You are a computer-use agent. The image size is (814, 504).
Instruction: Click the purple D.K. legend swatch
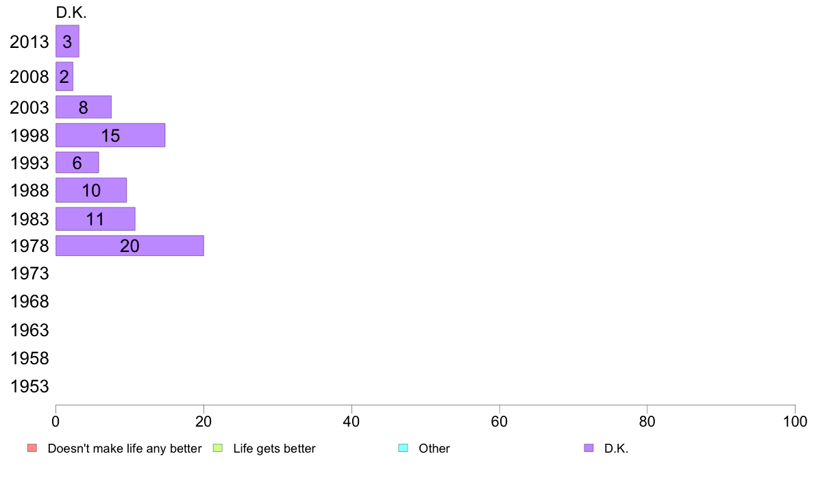[589, 448]
